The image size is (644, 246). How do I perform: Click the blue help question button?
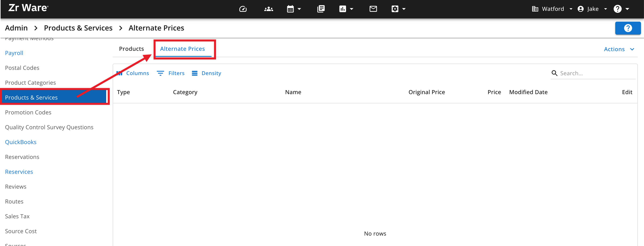click(628, 28)
